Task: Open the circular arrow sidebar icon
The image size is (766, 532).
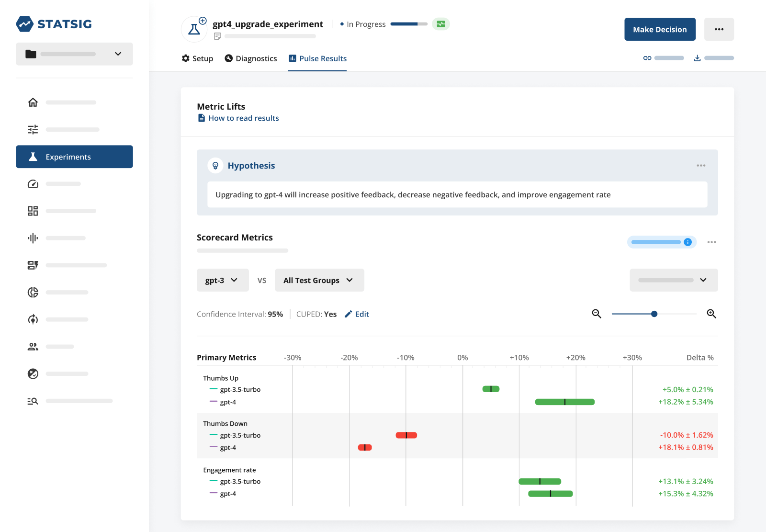Action: click(x=33, y=319)
